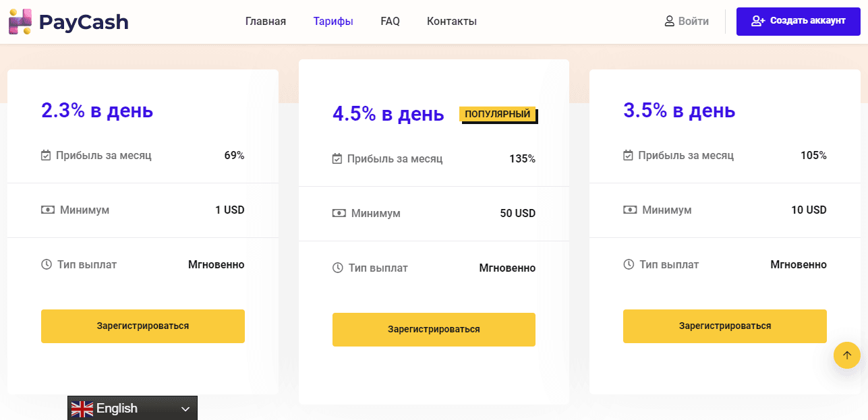Click Зарегистрироваться under the 4.5% plan
868x420 pixels.
coord(433,330)
